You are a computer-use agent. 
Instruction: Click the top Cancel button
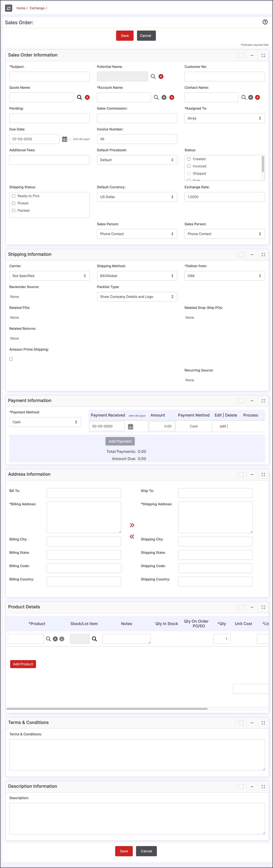pyautogui.click(x=146, y=36)
